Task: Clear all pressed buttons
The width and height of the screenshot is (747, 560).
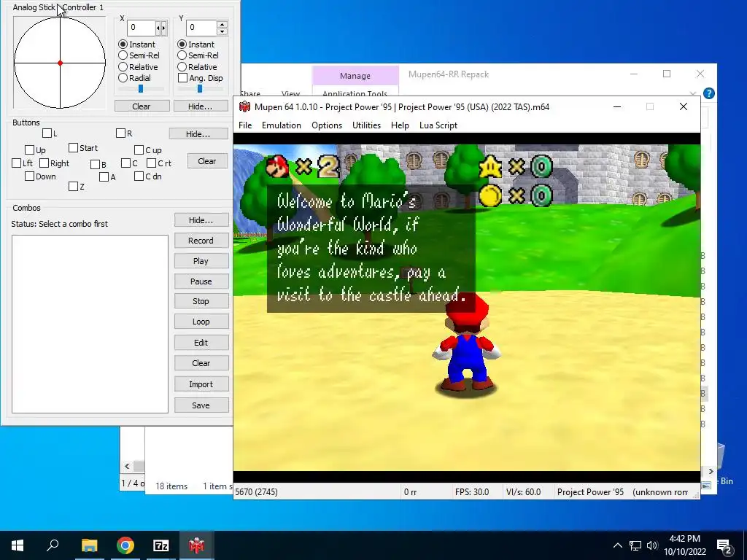Action: point(206,161)
